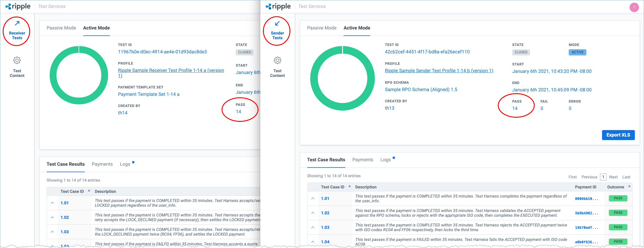Select Test Case Results tab in left window
Viewport: 644px width, 248px height.
[66, 164]
